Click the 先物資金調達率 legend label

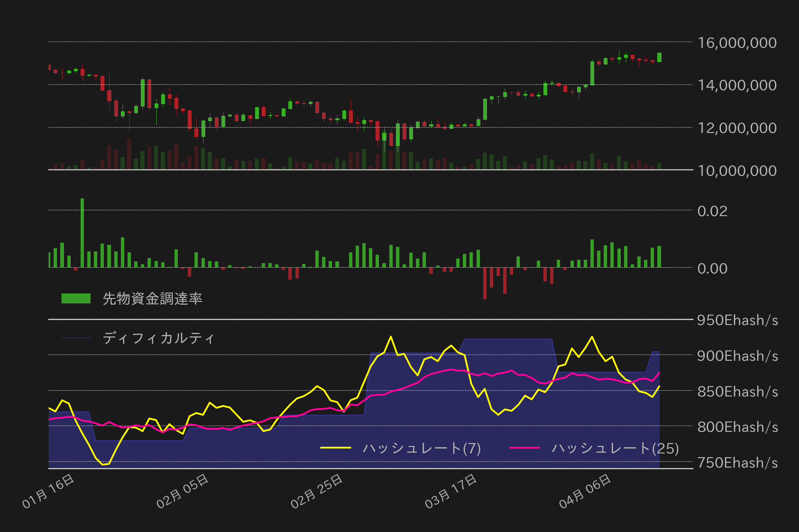coord(152,298)
